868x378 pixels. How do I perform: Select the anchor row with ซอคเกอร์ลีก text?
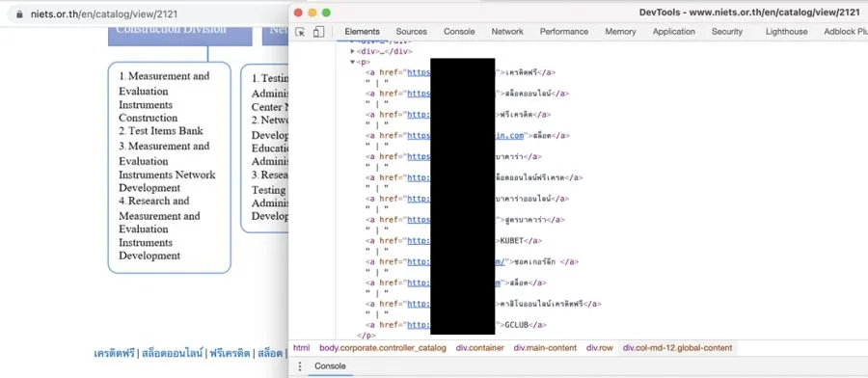pos(473,261)
